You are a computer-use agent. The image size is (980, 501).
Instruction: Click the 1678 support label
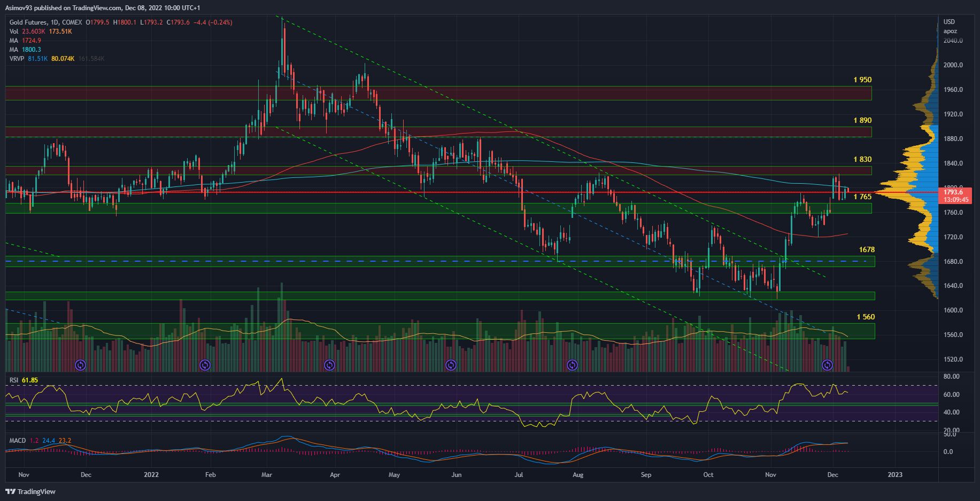click(x=867, y=249)
